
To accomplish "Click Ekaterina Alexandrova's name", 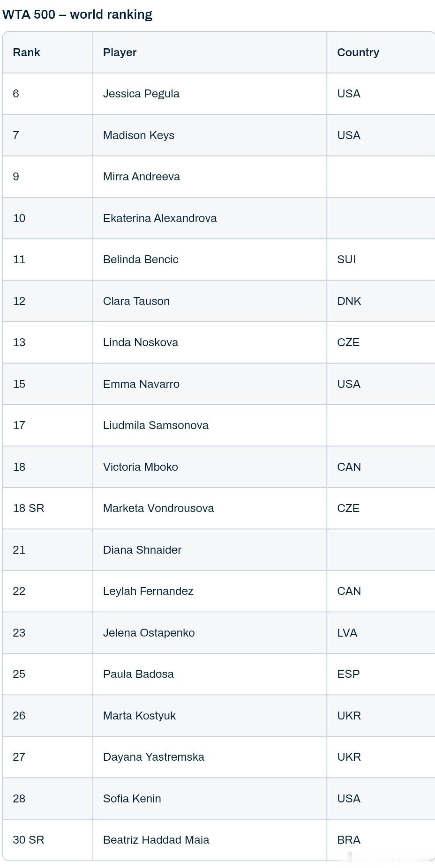I will tap(159, 218).
